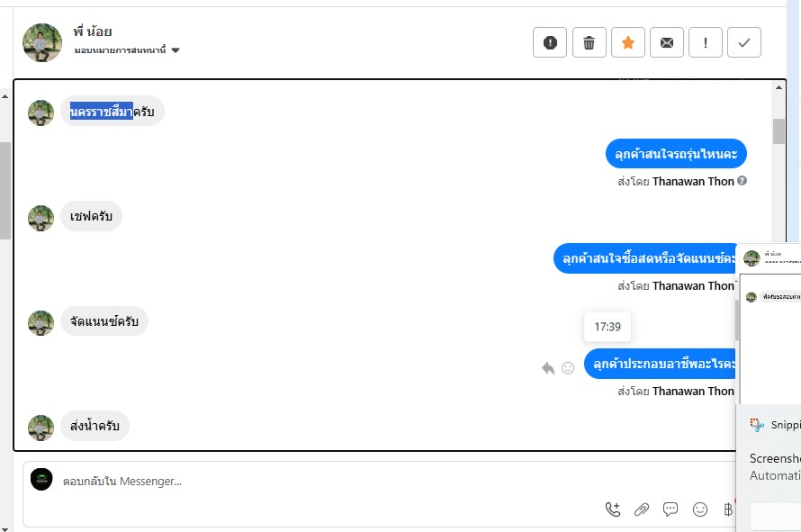Click the chat scrollbar up arrow

tap(778, 88)
